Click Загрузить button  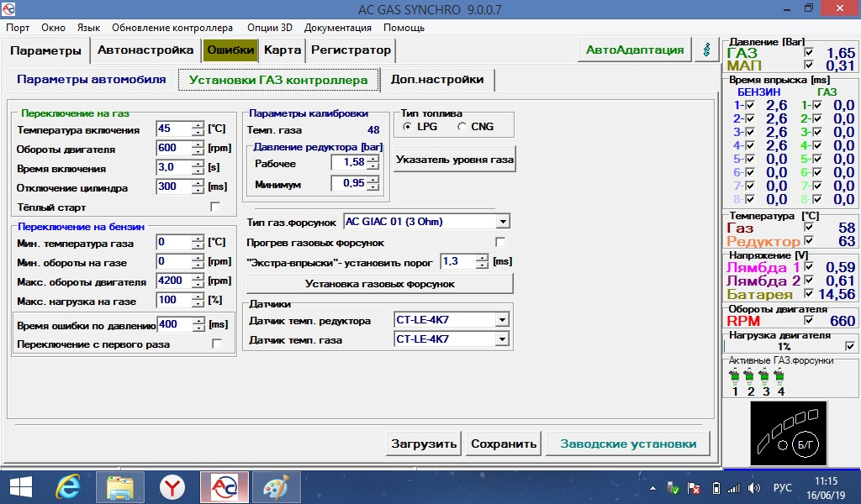point(424,444)
